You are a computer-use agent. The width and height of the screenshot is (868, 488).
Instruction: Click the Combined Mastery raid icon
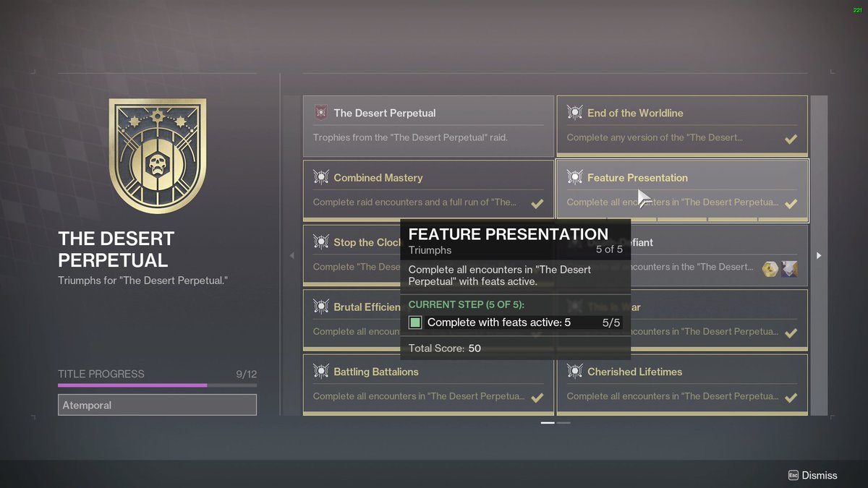pos(321,177)
